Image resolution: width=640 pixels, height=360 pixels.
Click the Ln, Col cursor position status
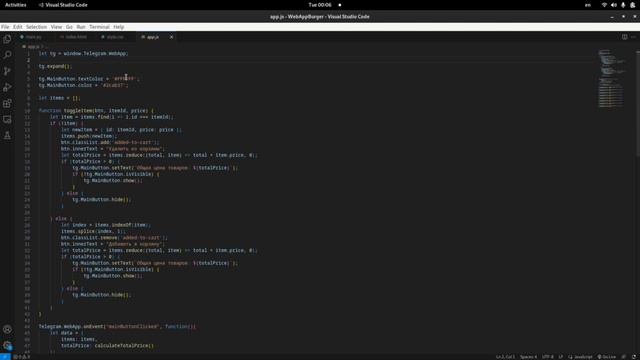(505, 357)
